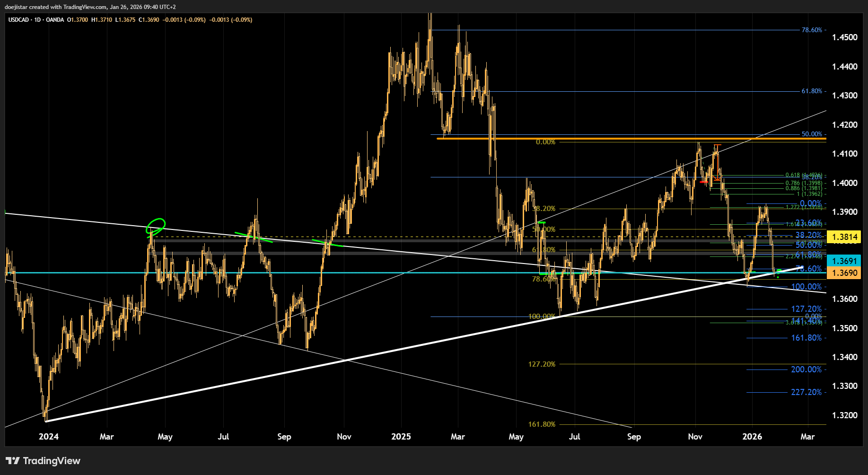The image size is (868, 475).
Task: Click the OANDA data source label
Action: pyautogui.click(x=55, y=20)
